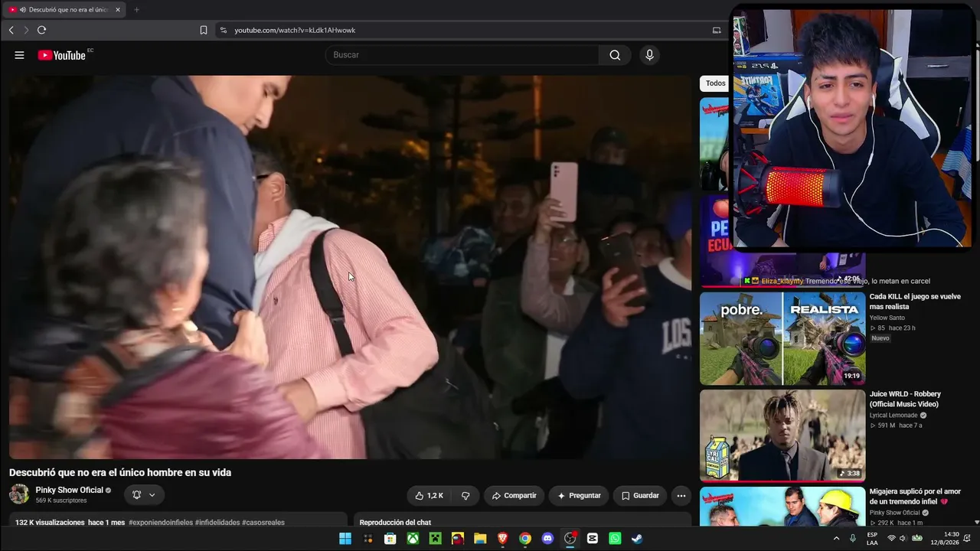Open the Yellow Santo channel name
Image resolution: width=980 pixels, height=551 pixels.
click(x=887, y=318)
